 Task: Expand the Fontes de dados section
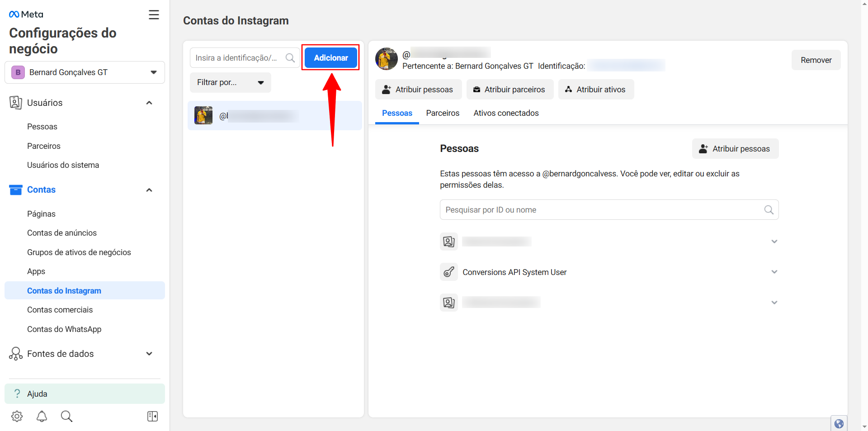pyautogui.click(x=149, y=354)
